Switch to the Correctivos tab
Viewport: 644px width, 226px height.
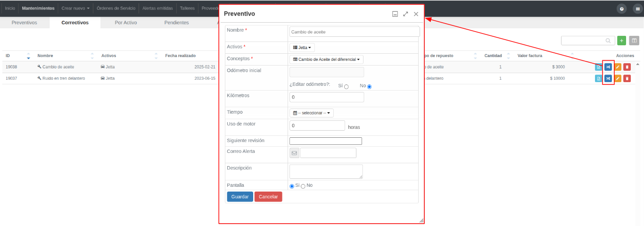pyautogui.click(x=75, y=23)
